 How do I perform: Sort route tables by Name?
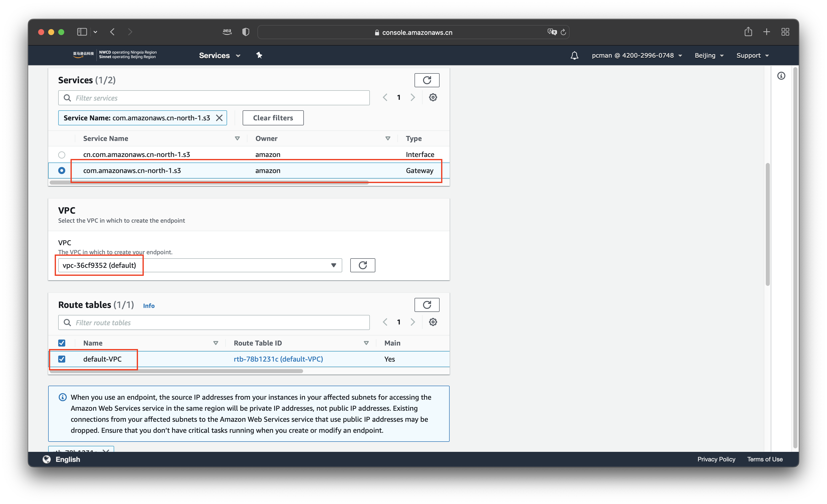[216, 343]
